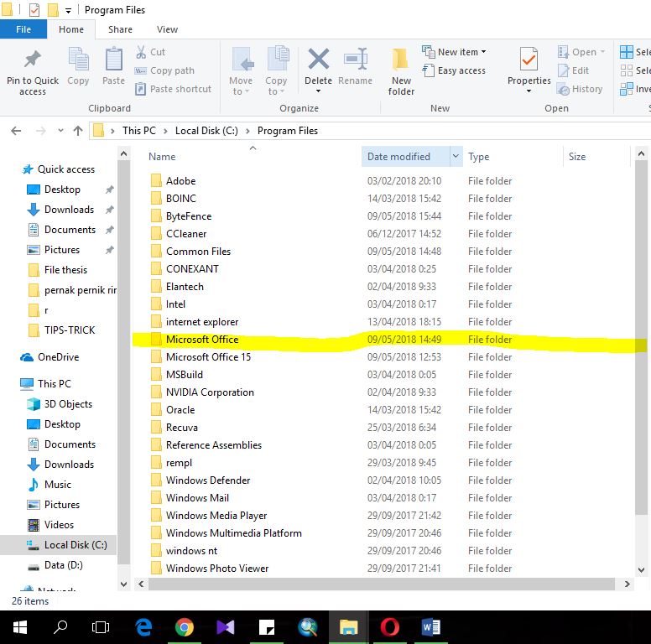Image resolution: width=651 pixels, height=644 pixels.
Task: Select OneDrive in navigation pane
Action: pyautogui.click(x=58, y=357)
